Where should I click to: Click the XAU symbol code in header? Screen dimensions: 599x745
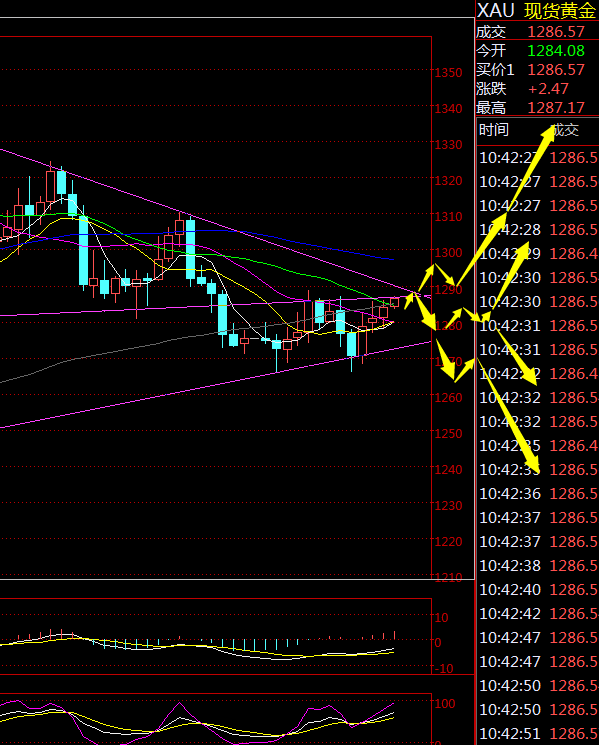coord(495,10)
